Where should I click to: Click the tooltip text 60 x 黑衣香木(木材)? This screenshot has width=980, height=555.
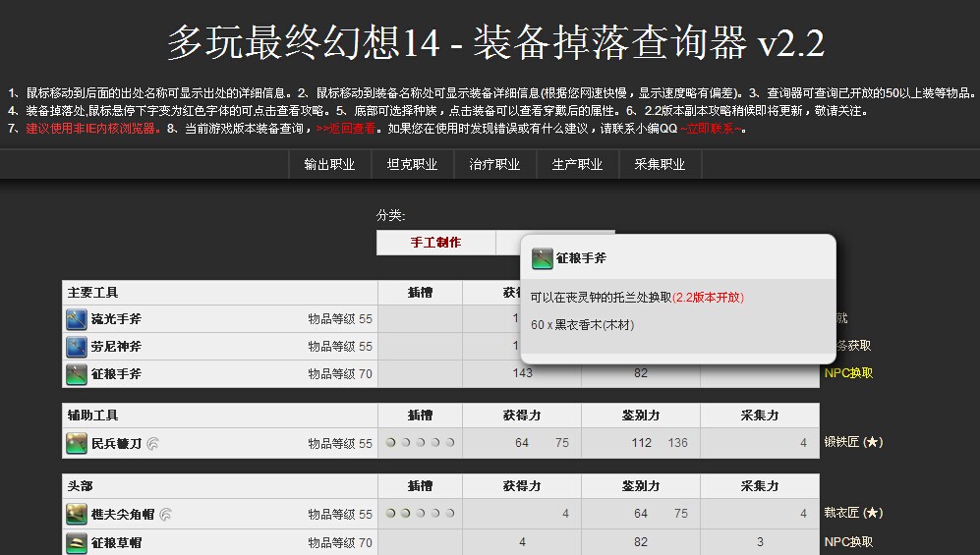(x=583, y=324)
